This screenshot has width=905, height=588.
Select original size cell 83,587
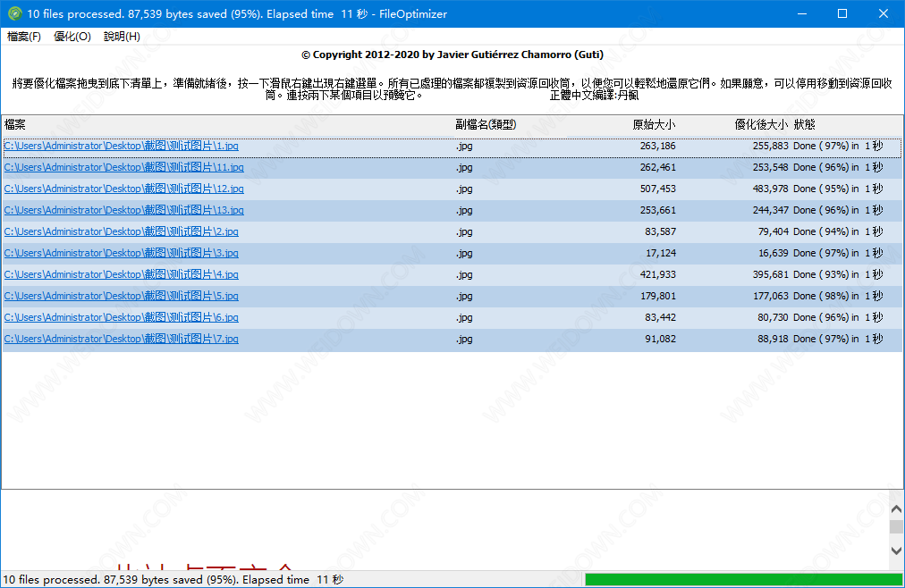click(x=660, y=231)
